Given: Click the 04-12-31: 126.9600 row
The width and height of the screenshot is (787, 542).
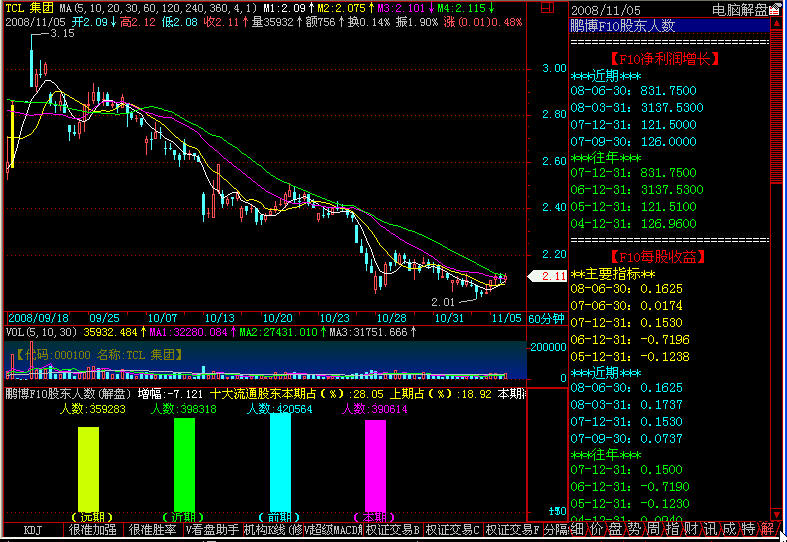Looking at the screenshot, I should coord(633,224).
